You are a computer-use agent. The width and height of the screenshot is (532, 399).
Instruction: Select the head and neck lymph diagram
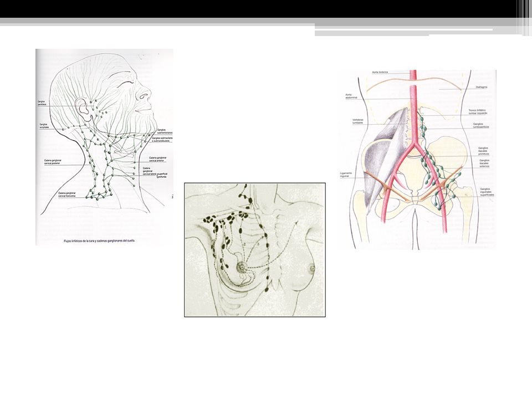[x=105, y=147]
